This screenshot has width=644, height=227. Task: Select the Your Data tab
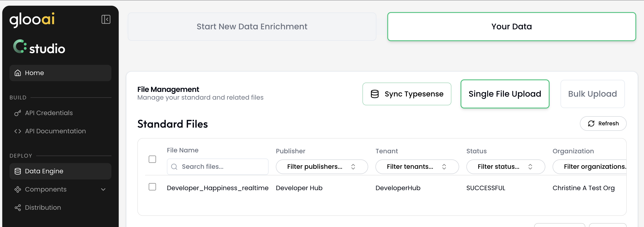[x=511, y=27]
